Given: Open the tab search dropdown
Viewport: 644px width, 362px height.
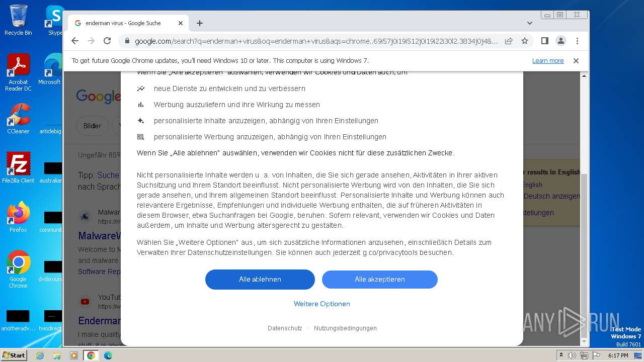Looking at the screenshot, I should coord(530,23).
